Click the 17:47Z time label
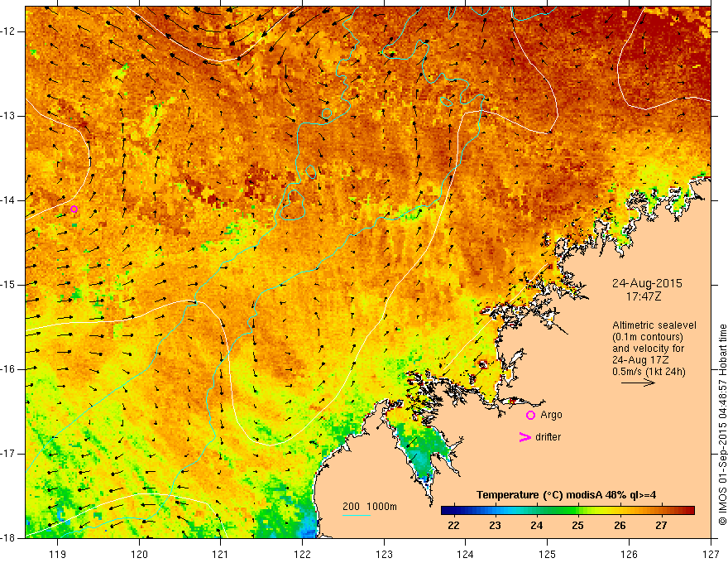 (x=644, y=296)
